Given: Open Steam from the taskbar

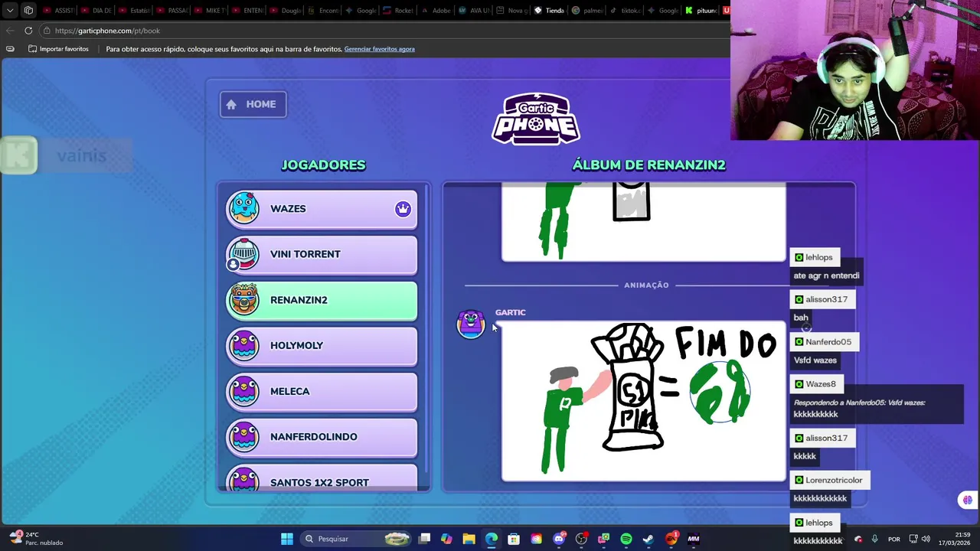Looking at the screenshot, I should tap(648, 539).
